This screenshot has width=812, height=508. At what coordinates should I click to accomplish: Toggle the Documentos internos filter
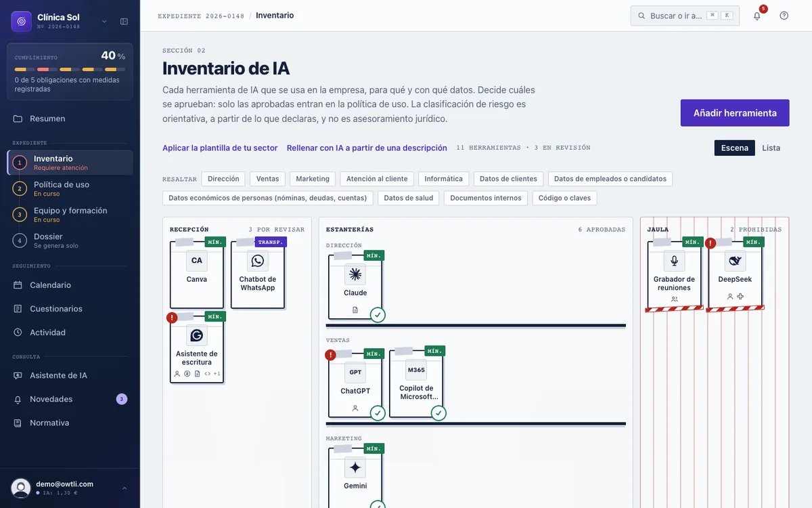tap(486, 198)
